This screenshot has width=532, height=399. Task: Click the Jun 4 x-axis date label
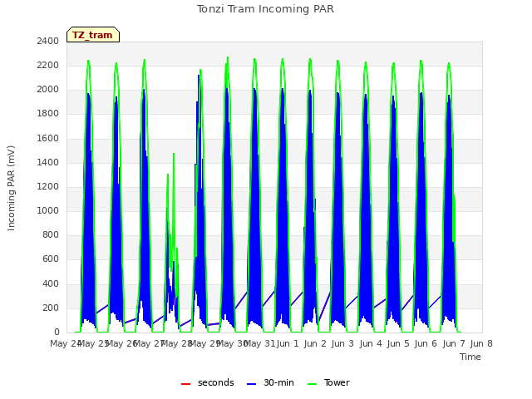371,343
